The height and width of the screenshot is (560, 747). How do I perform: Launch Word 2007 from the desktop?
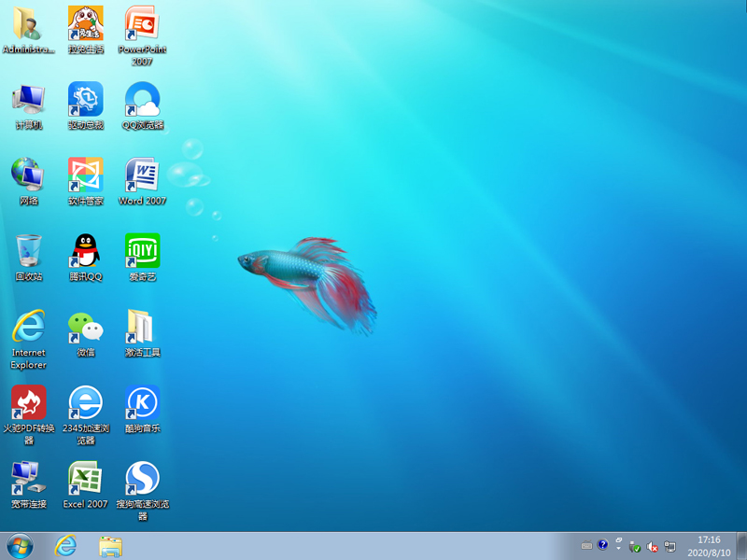pyautogui.click(x=142, y=175)
